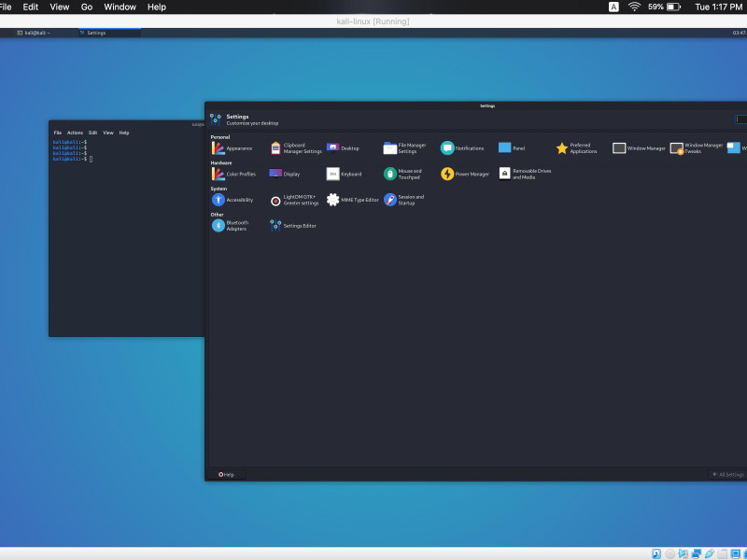Click the VirtualBox optical disk status icon
This screenshot has width=747, height=560.
click(x=669, y=553)
